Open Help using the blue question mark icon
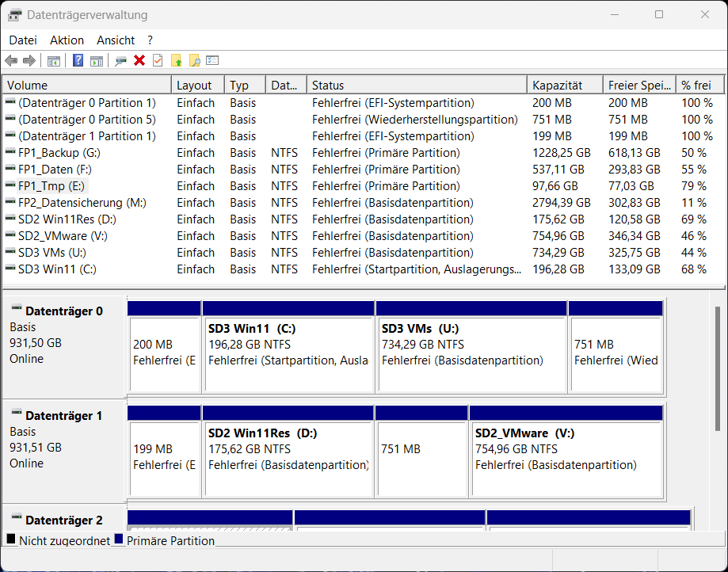 [77, 60]
